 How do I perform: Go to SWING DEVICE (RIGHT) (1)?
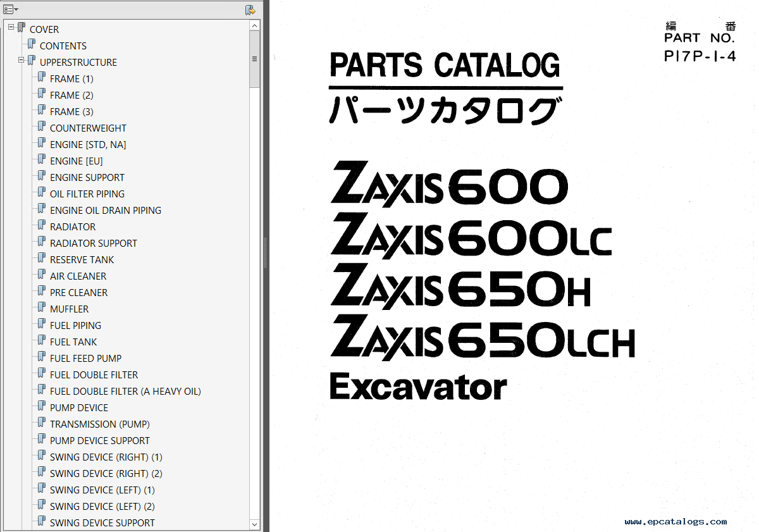coord(106,457)
